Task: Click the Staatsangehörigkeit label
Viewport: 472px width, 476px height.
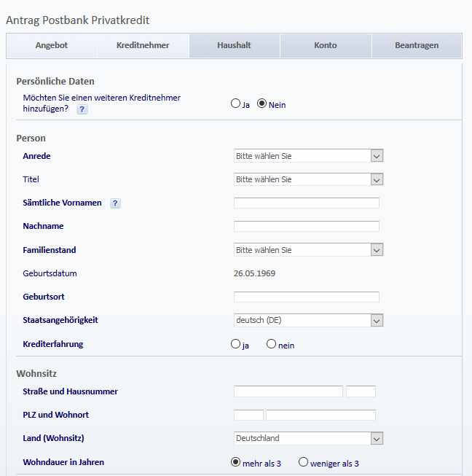Action: click(60, 320)
